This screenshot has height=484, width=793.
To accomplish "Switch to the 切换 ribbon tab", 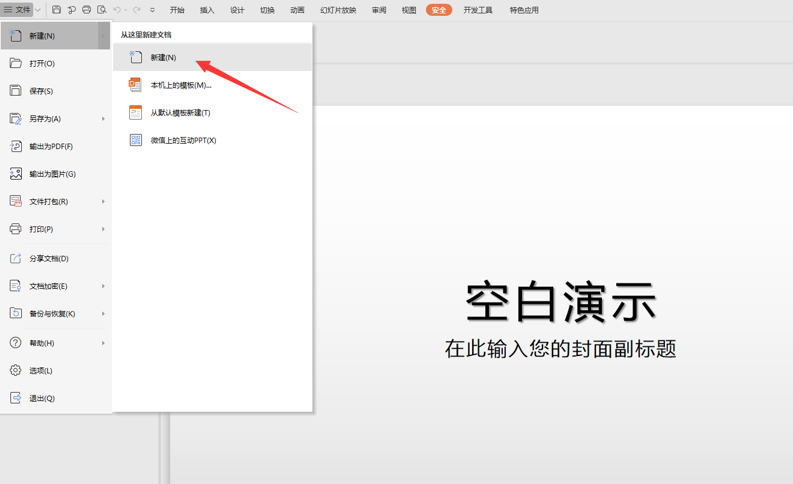I will click(x=267, y=10).
